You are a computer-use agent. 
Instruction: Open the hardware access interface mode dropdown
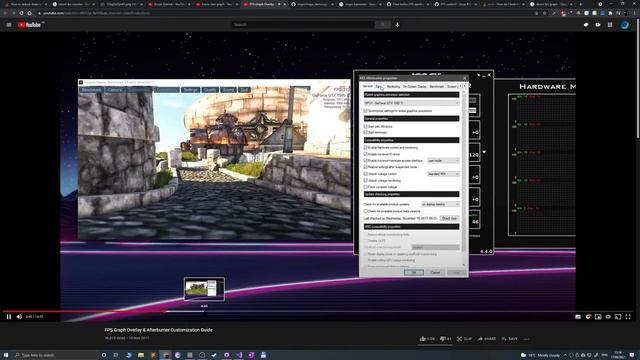[443, 161]
